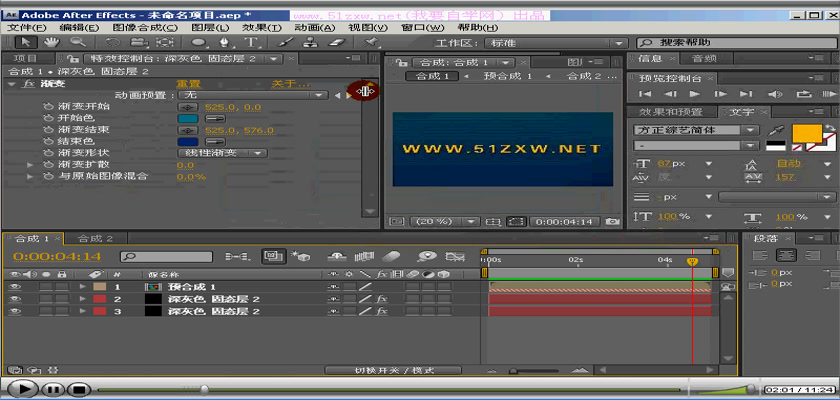Collapse the 渐变 effect triangle
The height and width of the screenshot is (400, 840).
pos(11,84)
